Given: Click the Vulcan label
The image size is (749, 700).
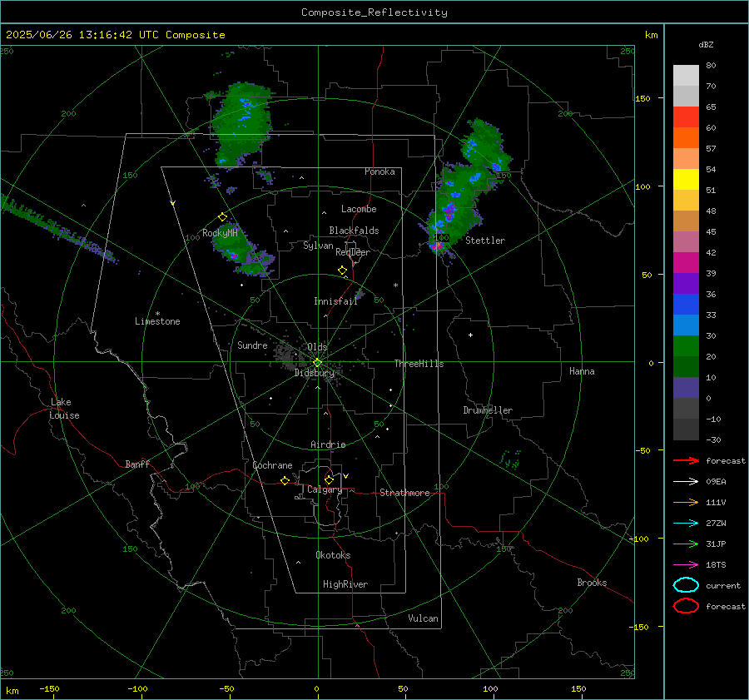Looking at the screenshot, I should tap(423, 618).
